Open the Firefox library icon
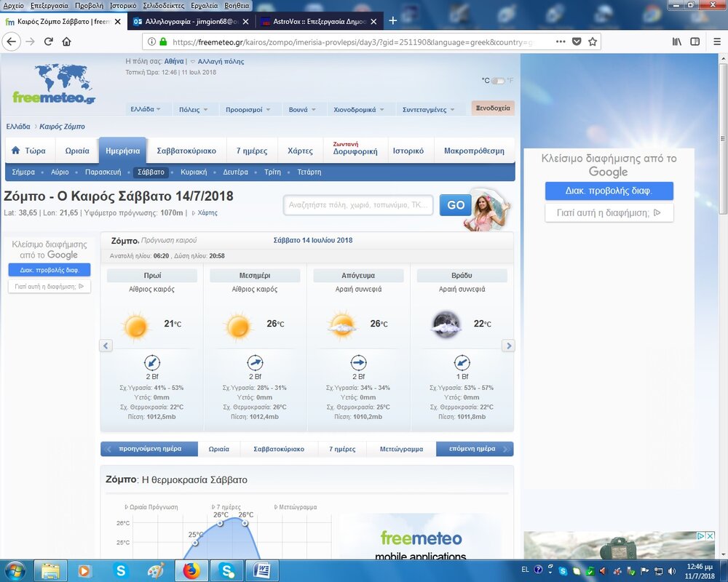 (676, 41)
